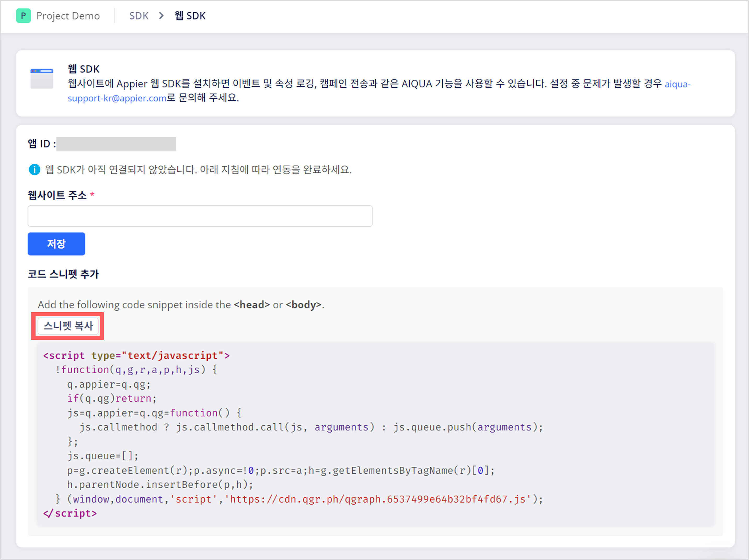Open the Project Demo project name

[68, 16]
